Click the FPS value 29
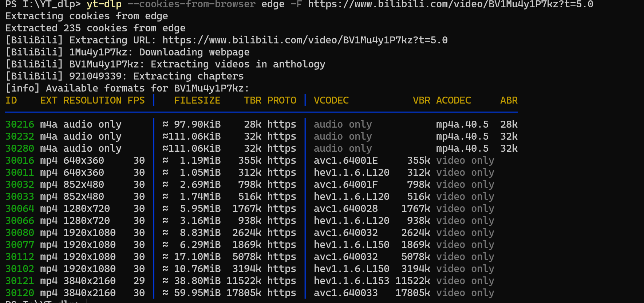Image resolution: width=644 pixels, height=303 pixels. pyautogui.click(x=139, y=281)
